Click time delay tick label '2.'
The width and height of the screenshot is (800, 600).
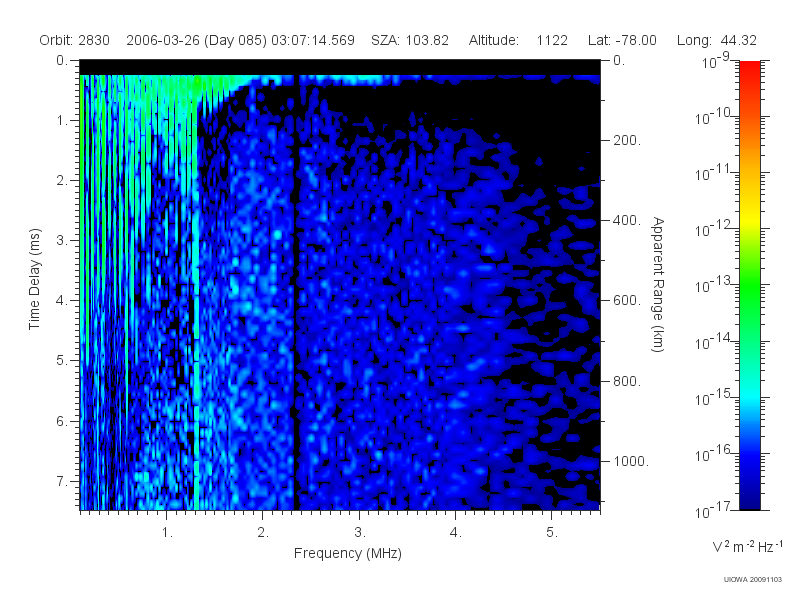(x=62, y=181)
